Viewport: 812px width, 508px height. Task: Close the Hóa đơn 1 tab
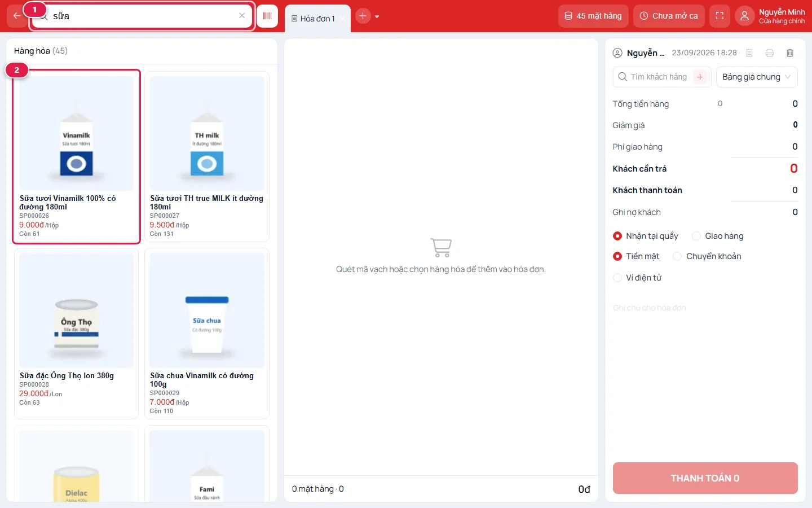point(342,19)
